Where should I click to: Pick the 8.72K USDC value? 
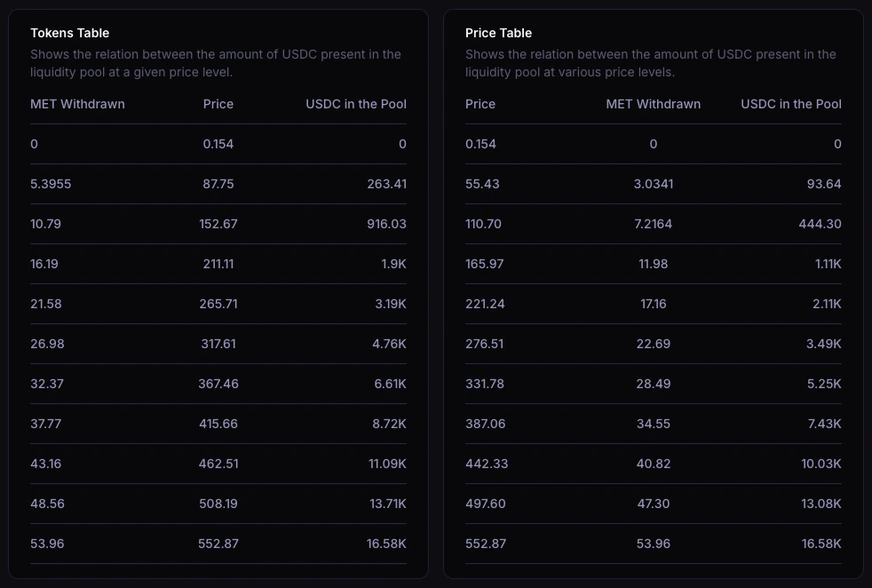(x=389, y=425)
